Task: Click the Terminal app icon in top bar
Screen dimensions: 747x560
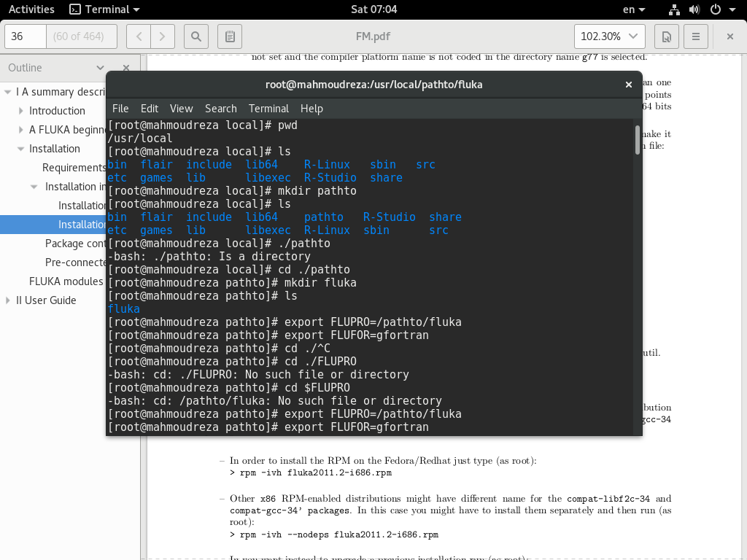Action: (x=75, y=9)
